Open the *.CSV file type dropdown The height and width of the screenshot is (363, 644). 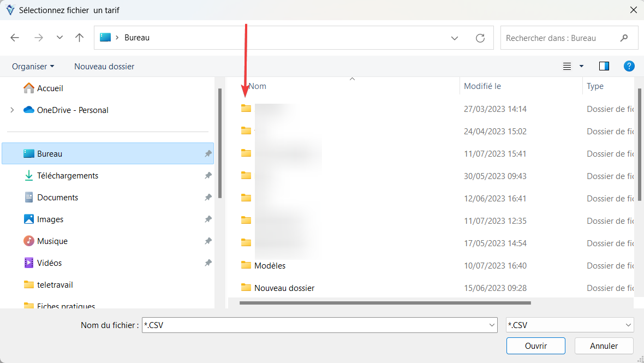pyautogui.click(x=570, y=325)
